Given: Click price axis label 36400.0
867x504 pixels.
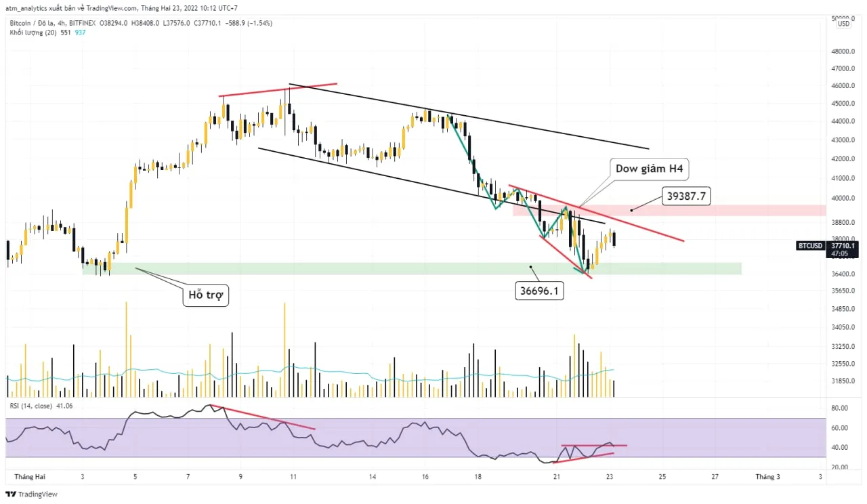Looking at the screenshot, I should (x=843, y=274).
